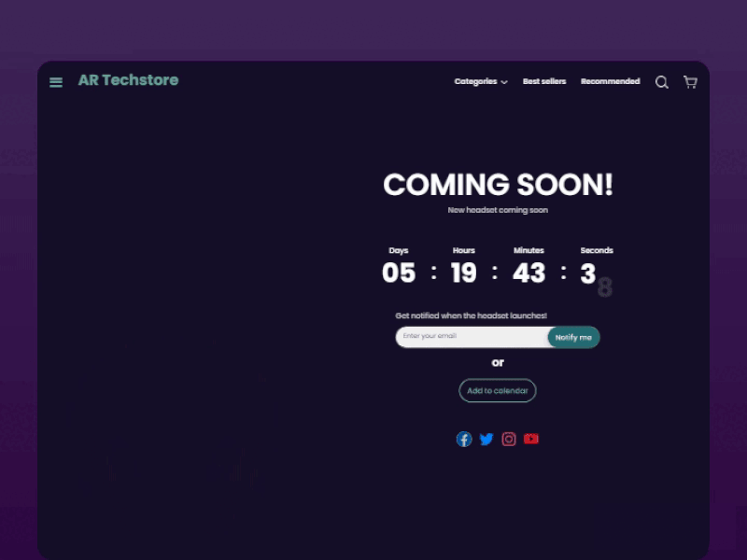Open the hamburger navigation menu

coord(56,82)
